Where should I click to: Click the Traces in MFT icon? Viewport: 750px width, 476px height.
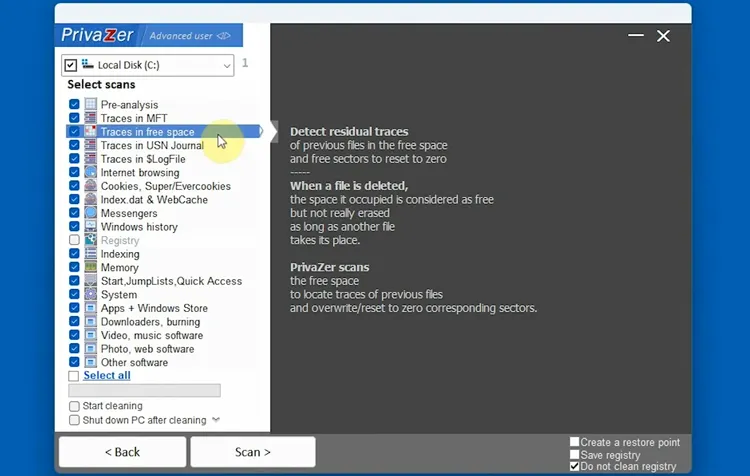(90, 118)
